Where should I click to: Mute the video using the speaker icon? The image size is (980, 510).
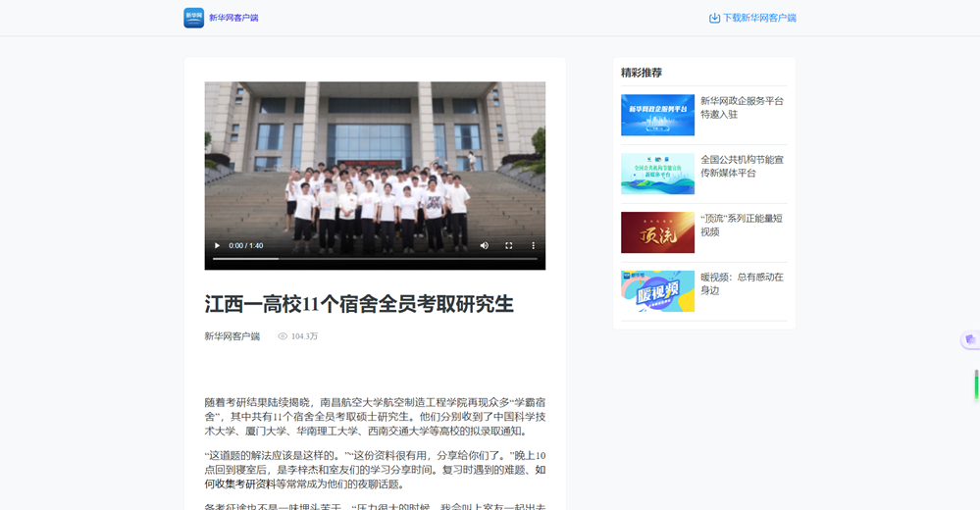(484, 245)
